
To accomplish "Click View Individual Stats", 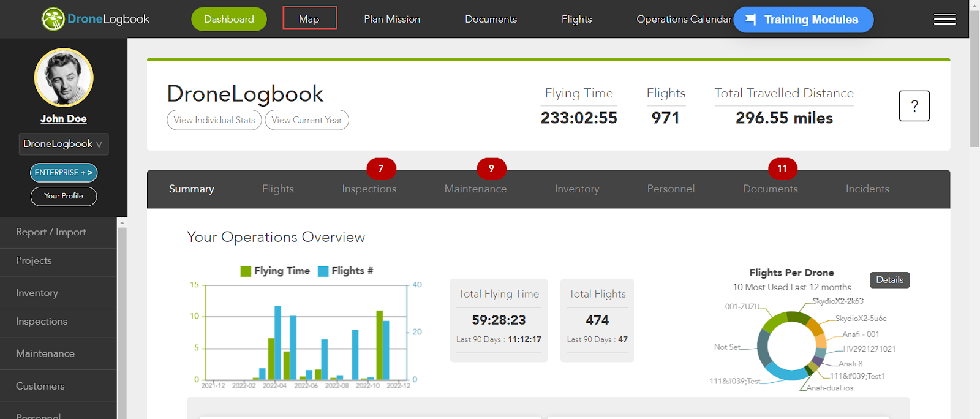I will point(214,120).
